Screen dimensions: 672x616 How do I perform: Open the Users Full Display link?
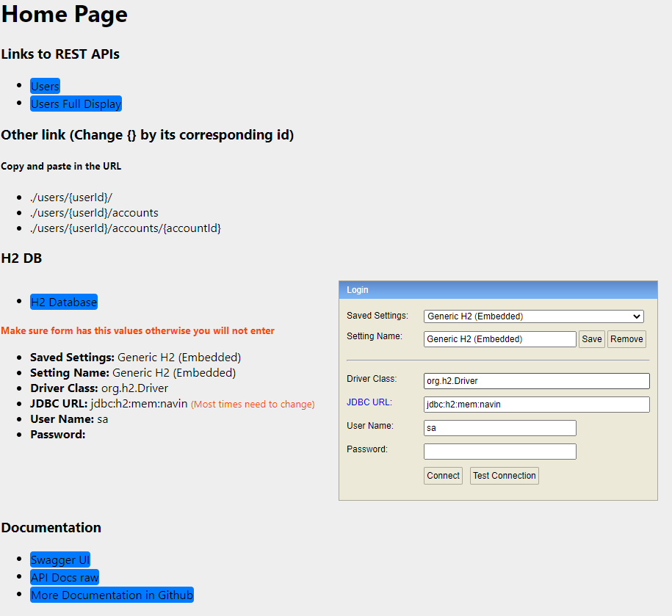[76, 104]
